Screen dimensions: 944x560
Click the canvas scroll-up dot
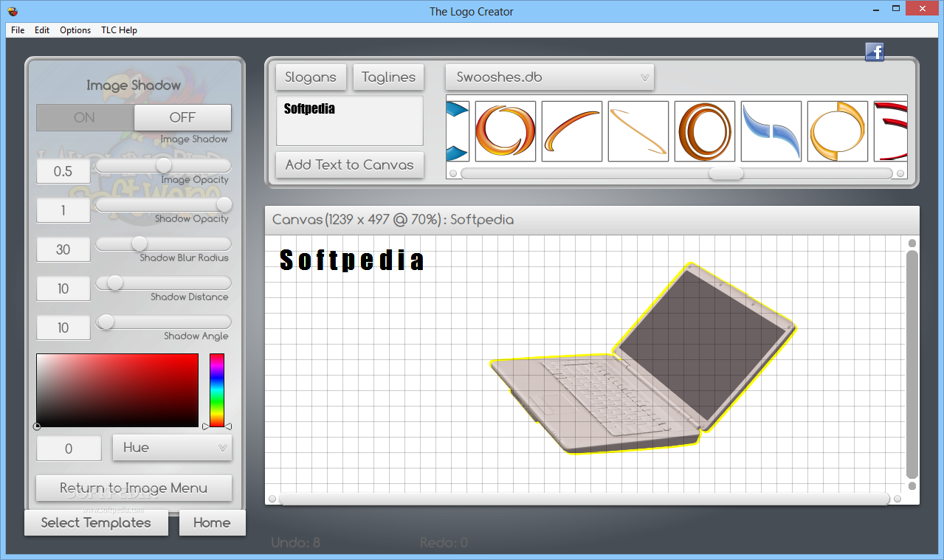tap(912, 243)
